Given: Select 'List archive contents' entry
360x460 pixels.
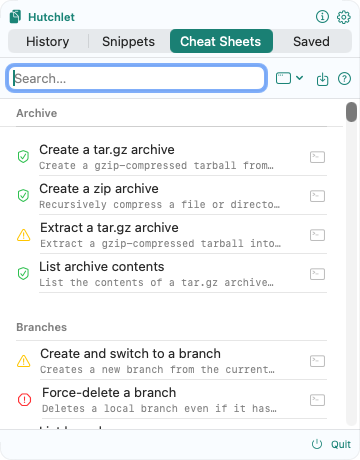Looking at the screenshot, I should [x=171, y=274].
